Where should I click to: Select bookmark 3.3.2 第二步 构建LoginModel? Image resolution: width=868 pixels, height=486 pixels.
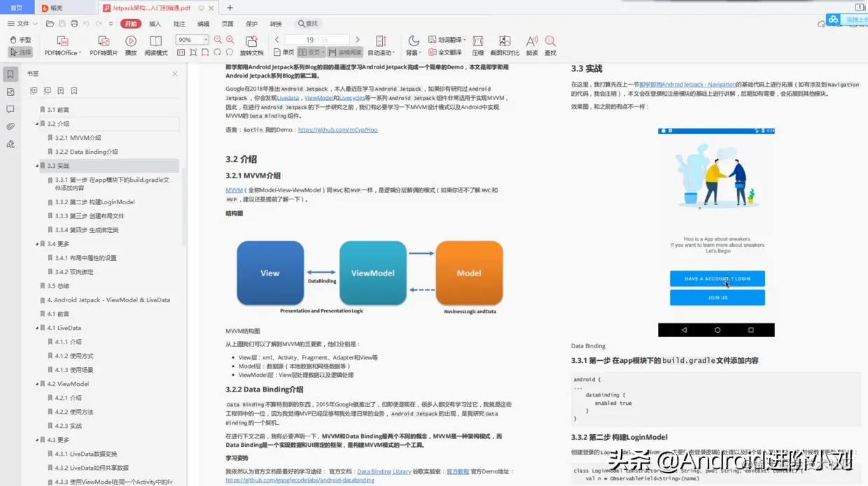click(x=95, y=202)
